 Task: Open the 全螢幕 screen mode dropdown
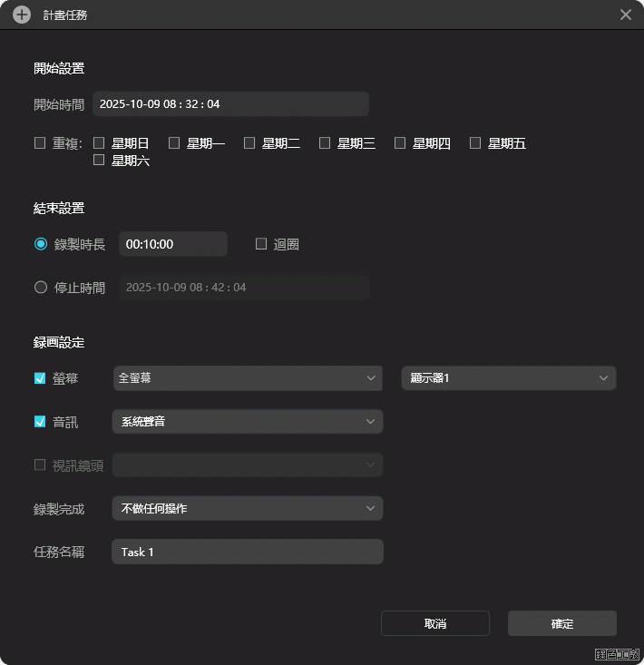click(247, 378)
